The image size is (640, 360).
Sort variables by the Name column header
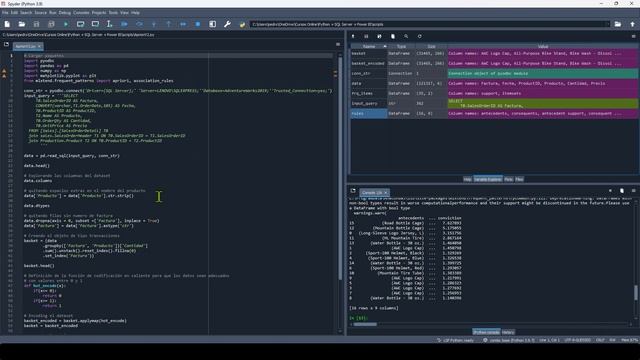click(369, 47)
